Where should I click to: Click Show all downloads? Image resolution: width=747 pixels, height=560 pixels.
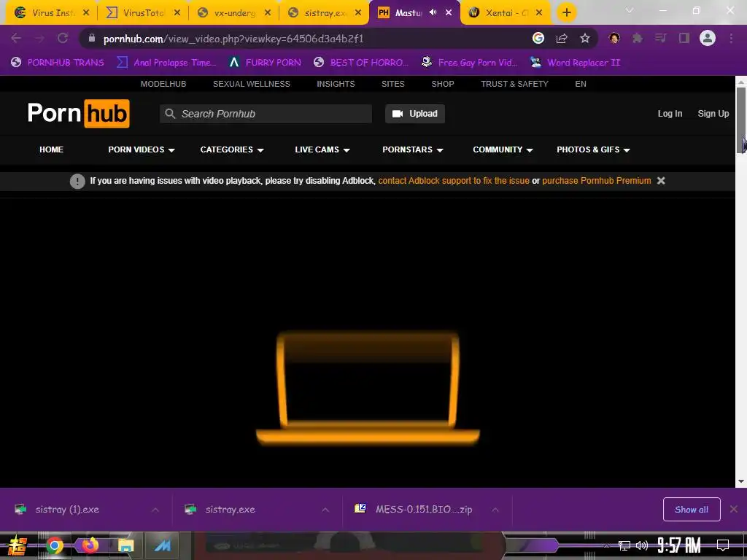pos(692,510)
